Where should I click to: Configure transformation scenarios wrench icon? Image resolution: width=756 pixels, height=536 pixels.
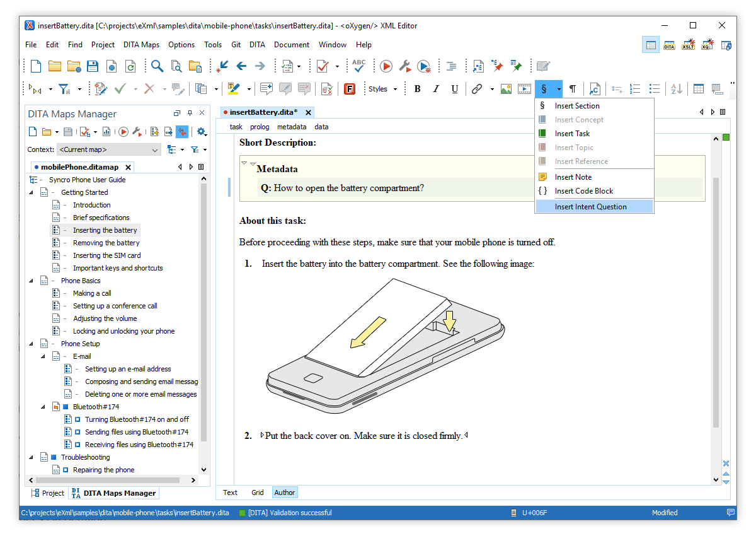pos(405,66)
